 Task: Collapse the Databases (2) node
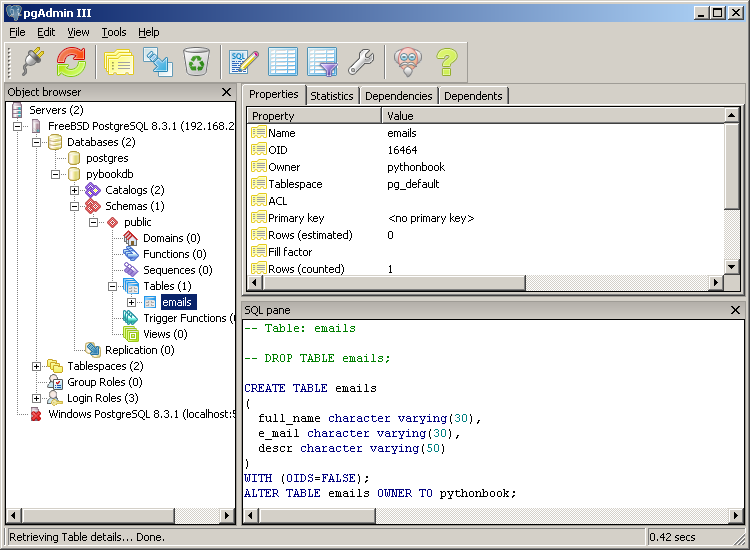(x=36, y=142)
